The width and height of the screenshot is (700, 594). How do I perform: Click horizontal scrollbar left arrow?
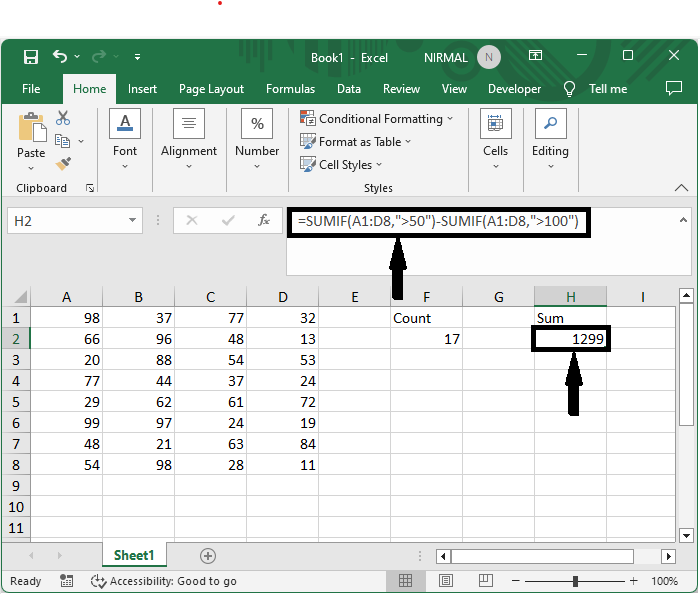[x=443, y=556]
